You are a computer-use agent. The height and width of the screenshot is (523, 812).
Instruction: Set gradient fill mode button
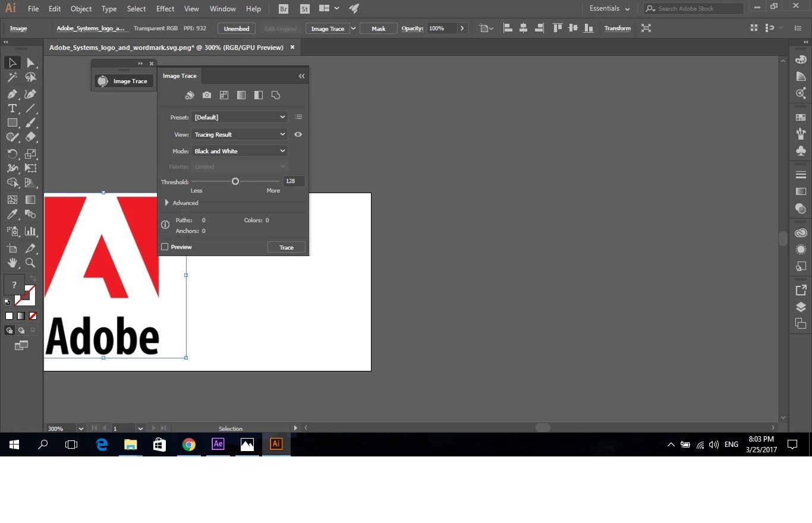[21, 316]
